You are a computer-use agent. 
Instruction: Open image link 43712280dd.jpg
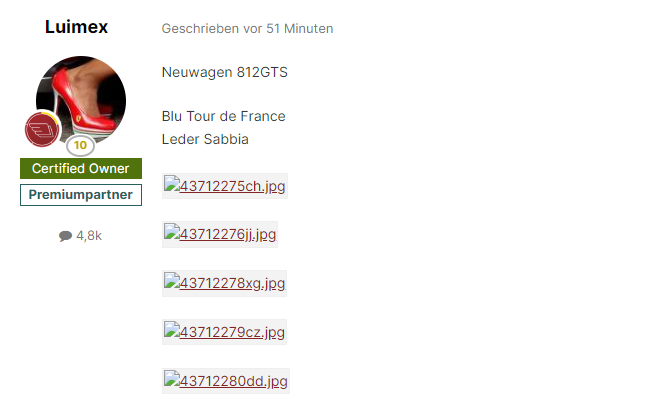[x=234, y=381]
